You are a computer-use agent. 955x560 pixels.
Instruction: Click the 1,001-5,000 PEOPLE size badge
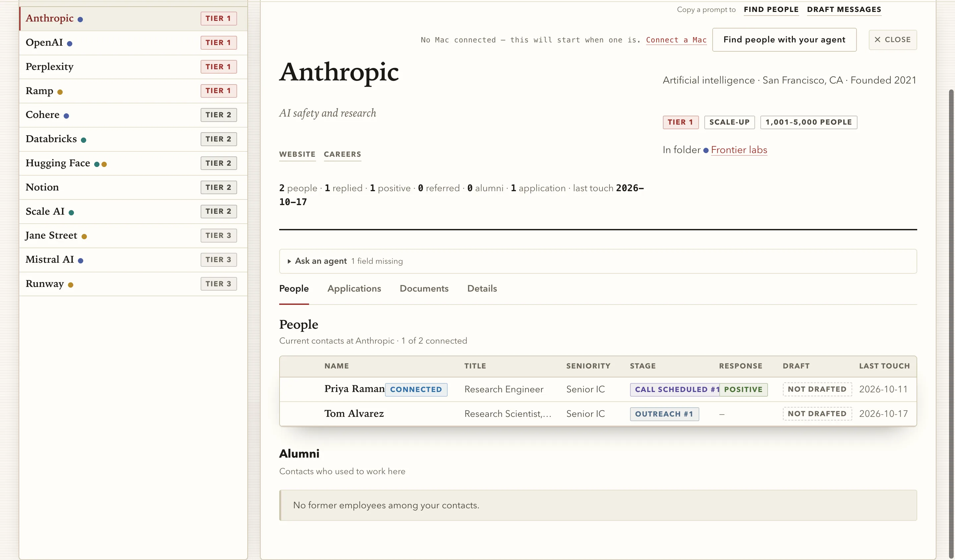pyautogui.click(x=808, y=122)
